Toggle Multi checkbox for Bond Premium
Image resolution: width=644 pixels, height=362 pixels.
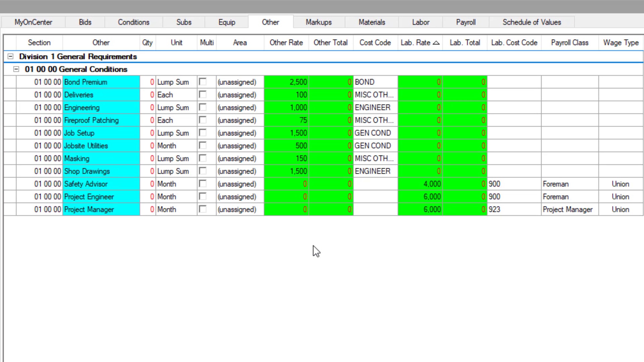click(203, 82)
